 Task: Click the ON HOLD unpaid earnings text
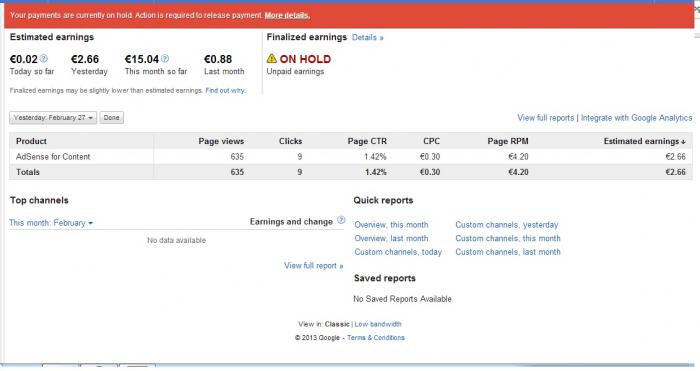305,59
